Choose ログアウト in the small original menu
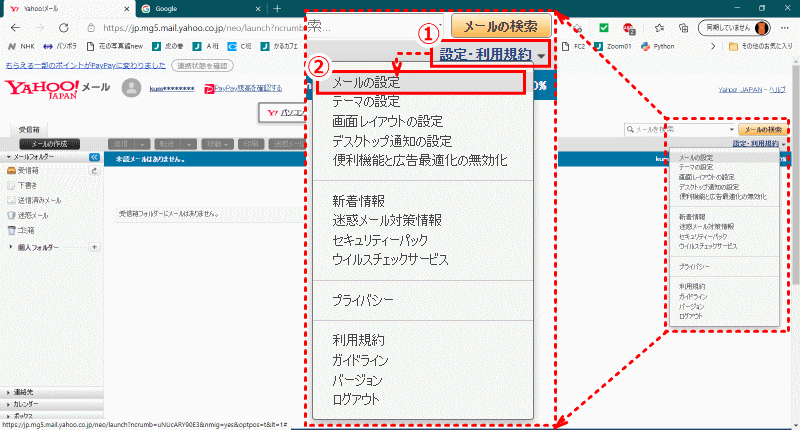800x430 pixels. click(690, 316)
